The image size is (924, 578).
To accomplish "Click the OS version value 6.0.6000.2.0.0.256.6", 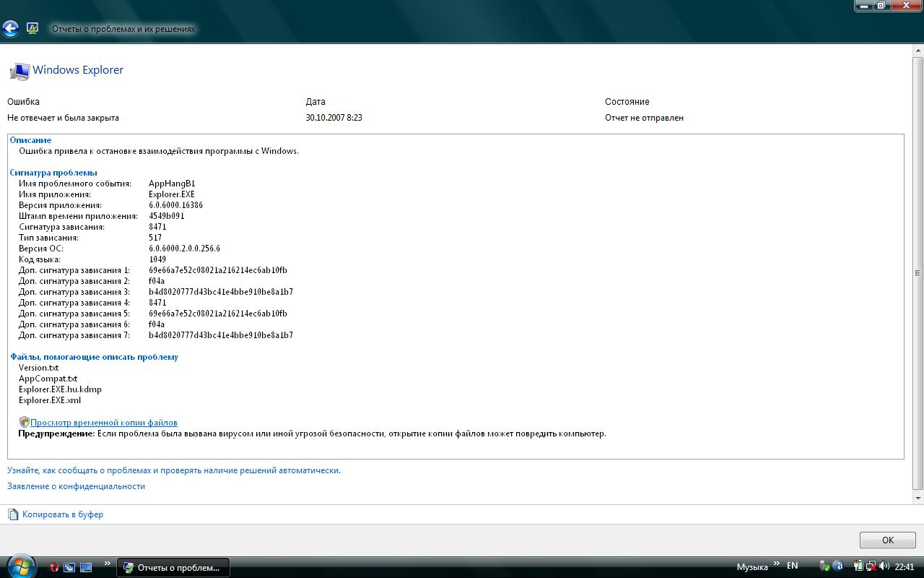I will (184, 249).
